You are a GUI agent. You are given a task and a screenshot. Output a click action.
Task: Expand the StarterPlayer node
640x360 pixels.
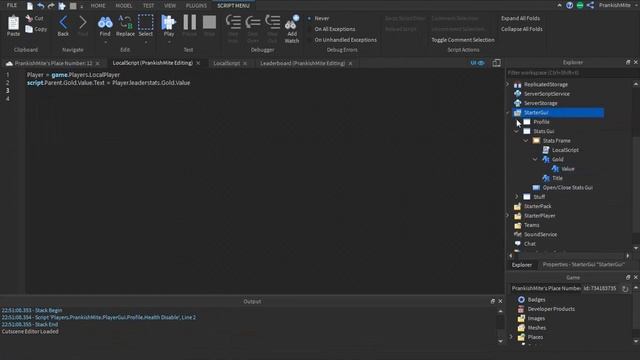508,216
